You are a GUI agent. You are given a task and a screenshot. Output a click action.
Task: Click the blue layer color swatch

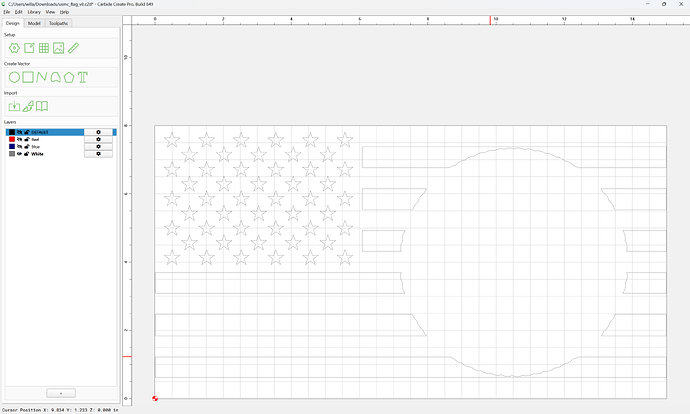(12, 147)
